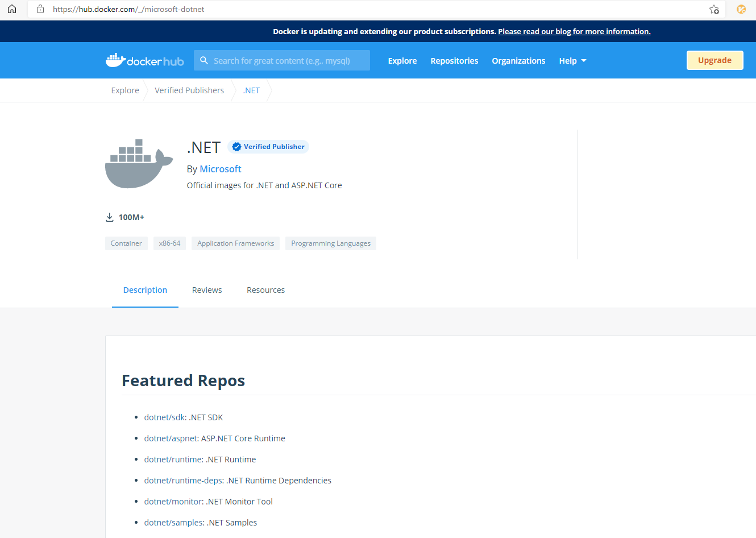The height and width of the screenshot is (538, 756).
Task: Open the Explore nav item
Action: pyautogui.click(x=402, y=61)
